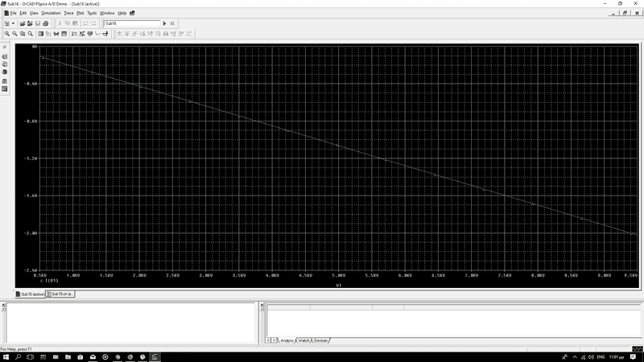This screenshot has width=644, height=362.
Task: Click the Cursor Slope icon
Action: coord(134,34)
